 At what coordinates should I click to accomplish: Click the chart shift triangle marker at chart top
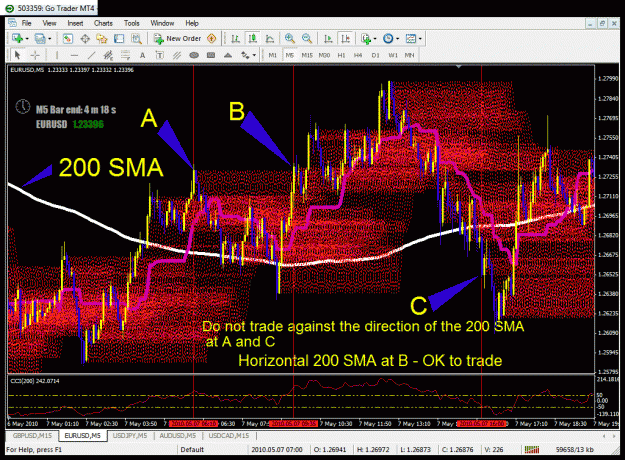459,67
